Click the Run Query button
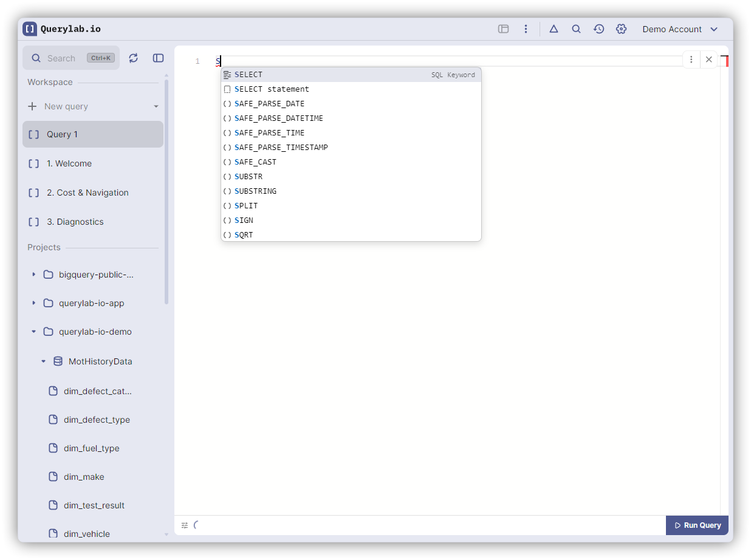Viewport: 751px width, 560px height. tap(697, 525)
